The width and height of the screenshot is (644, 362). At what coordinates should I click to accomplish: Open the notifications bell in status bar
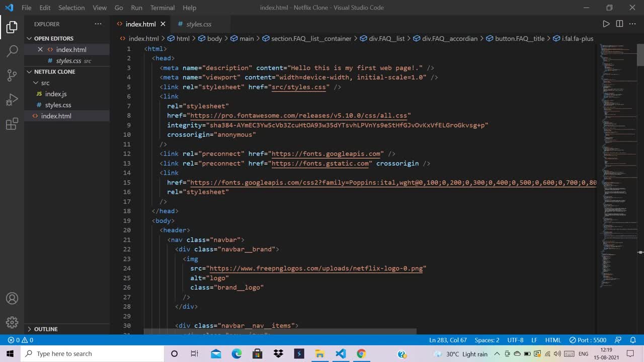[633, 340]
